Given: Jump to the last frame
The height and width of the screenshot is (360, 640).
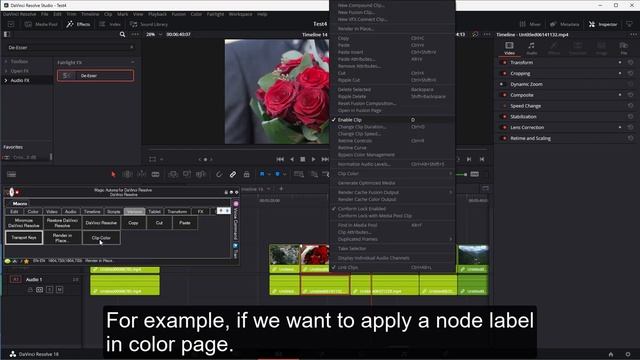Looking at the screenshot, I should click(324, 159).
